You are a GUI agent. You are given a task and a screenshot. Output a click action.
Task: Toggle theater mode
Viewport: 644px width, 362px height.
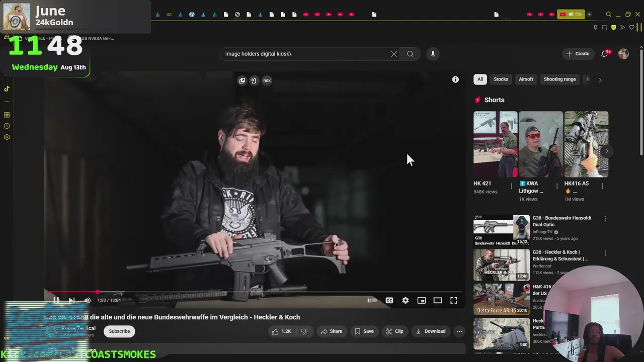[438, 300]
